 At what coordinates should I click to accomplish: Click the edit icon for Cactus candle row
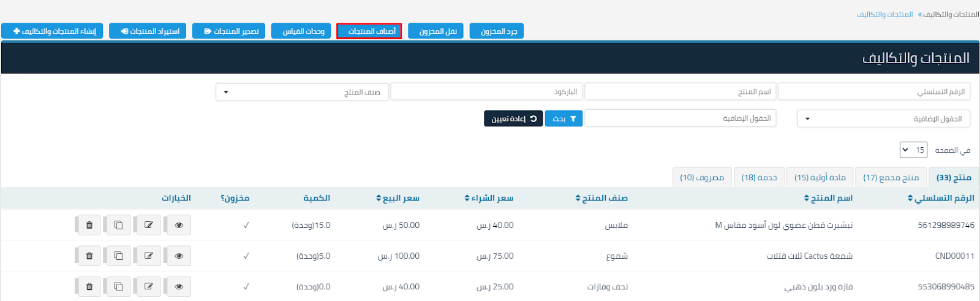(x=148, y=256)
